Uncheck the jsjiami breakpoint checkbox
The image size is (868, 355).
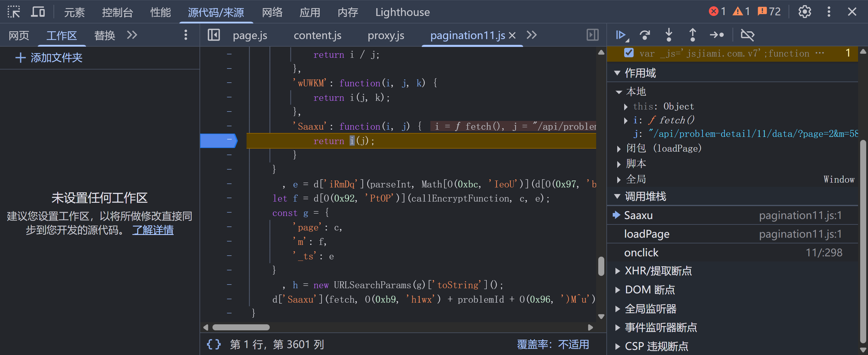tap(629, 53)
